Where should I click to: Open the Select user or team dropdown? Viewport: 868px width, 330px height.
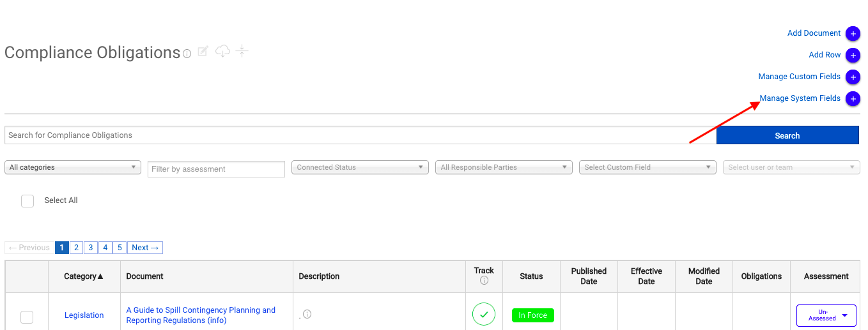point(791,167)
